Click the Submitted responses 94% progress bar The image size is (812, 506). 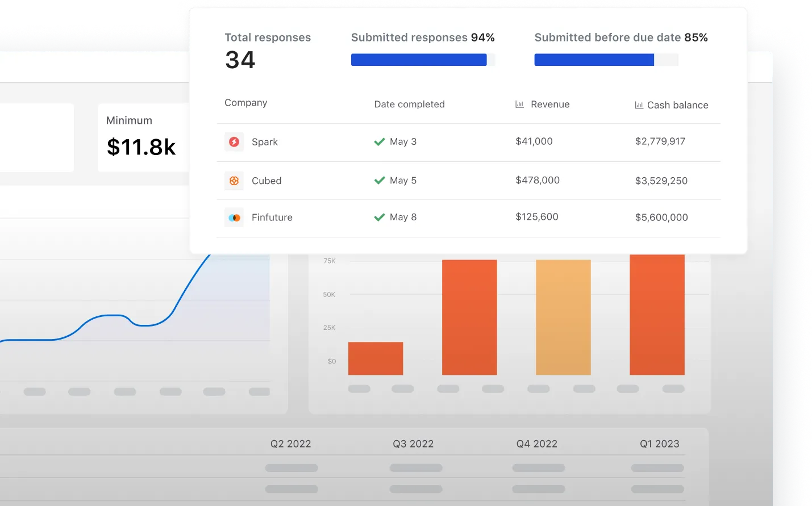[x=423, y=60]
